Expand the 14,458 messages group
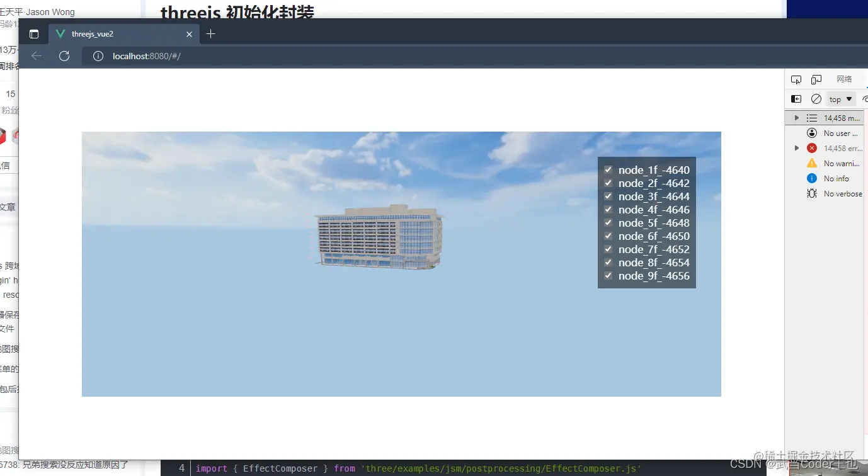Image resolution: width=868 pixels, height=476 pixels. coord(797,118)
